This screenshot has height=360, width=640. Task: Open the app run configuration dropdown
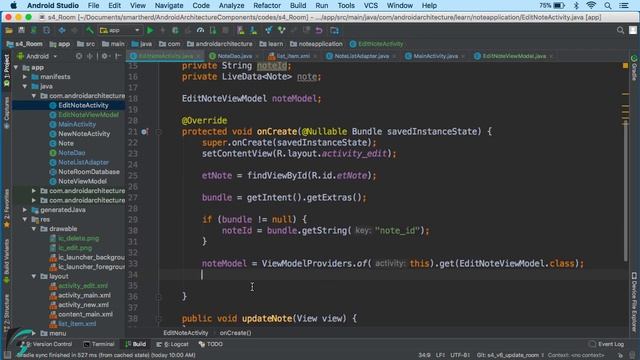[120, 31]
